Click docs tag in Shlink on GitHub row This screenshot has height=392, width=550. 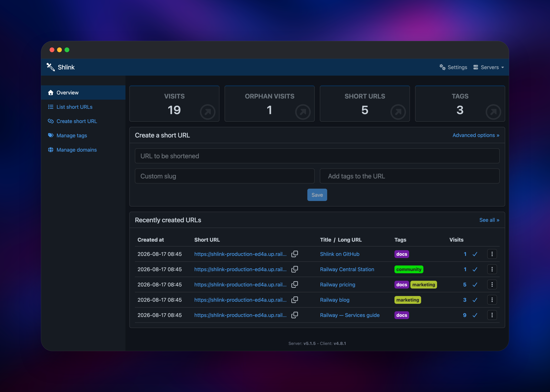tap(402, 254)
